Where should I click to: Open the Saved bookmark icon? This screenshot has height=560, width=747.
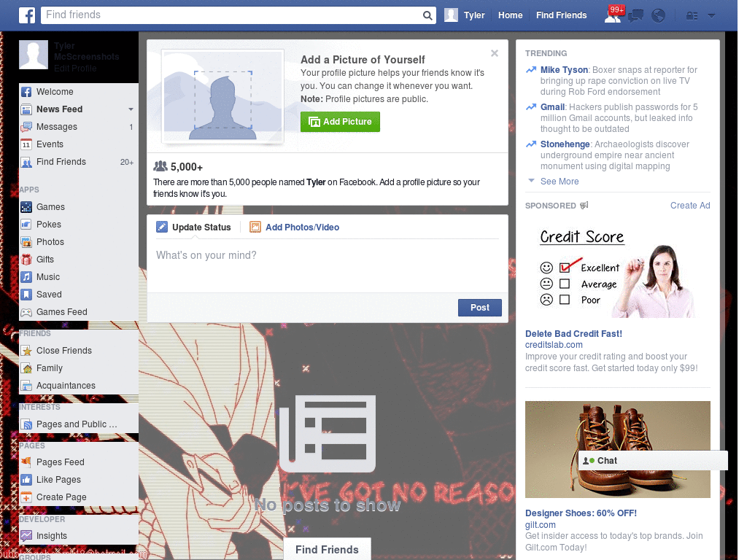26,295
